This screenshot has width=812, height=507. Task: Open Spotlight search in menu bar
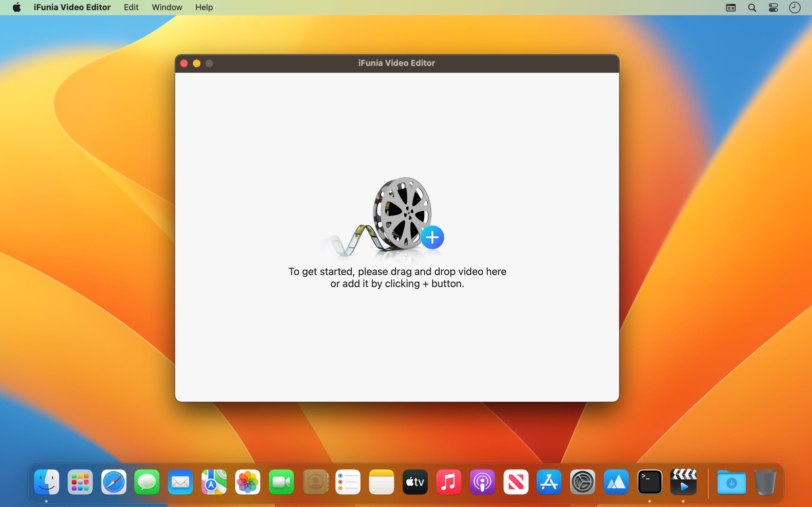752,8
